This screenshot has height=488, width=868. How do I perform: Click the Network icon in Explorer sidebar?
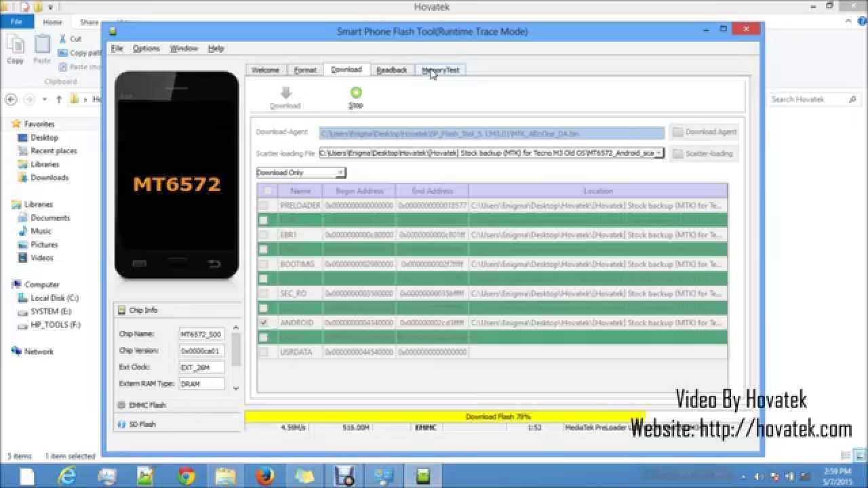click(16, 351)
